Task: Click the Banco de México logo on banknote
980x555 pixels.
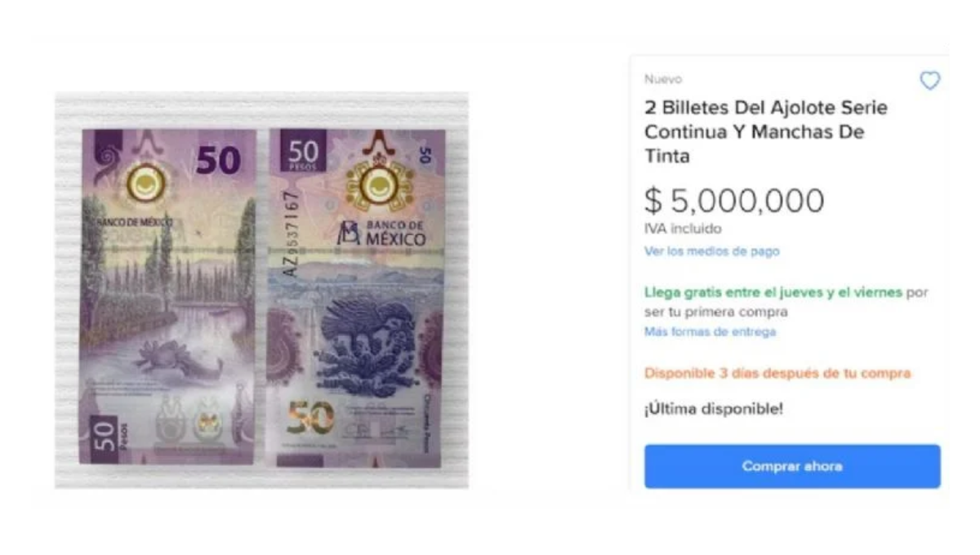Action: tap(381, 233)
